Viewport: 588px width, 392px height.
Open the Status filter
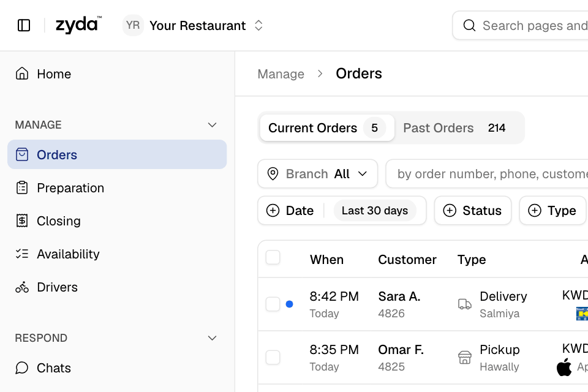point(472,211)
